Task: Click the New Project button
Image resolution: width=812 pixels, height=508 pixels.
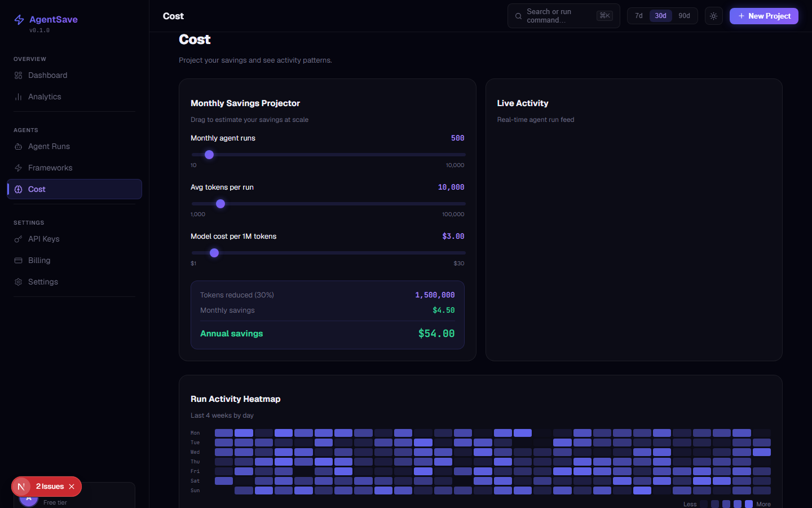Action: [764, 16]
